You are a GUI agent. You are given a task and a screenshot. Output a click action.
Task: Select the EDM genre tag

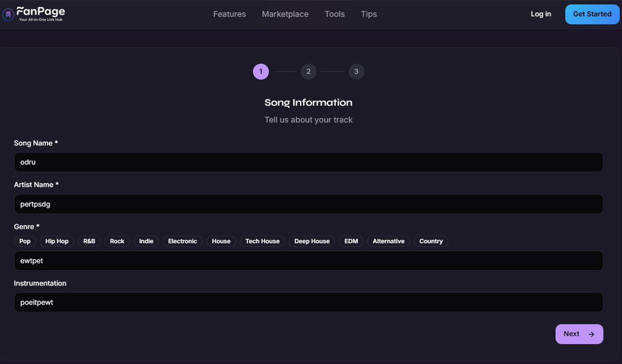(351, 241)
